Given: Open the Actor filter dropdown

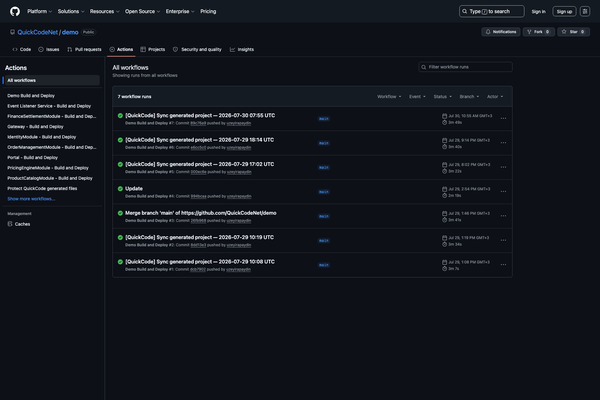Looking at the screenshot, I should coord(495,97).
